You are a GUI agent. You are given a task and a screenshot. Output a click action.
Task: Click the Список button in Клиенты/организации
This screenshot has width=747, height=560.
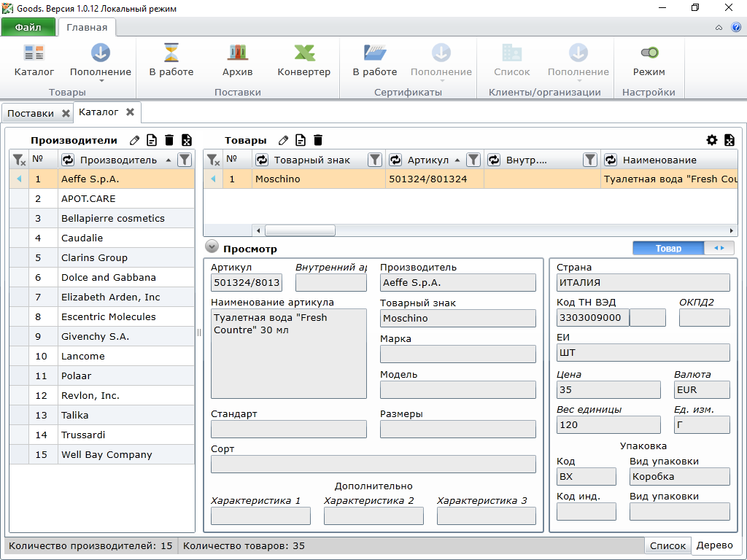click(512, 60)
